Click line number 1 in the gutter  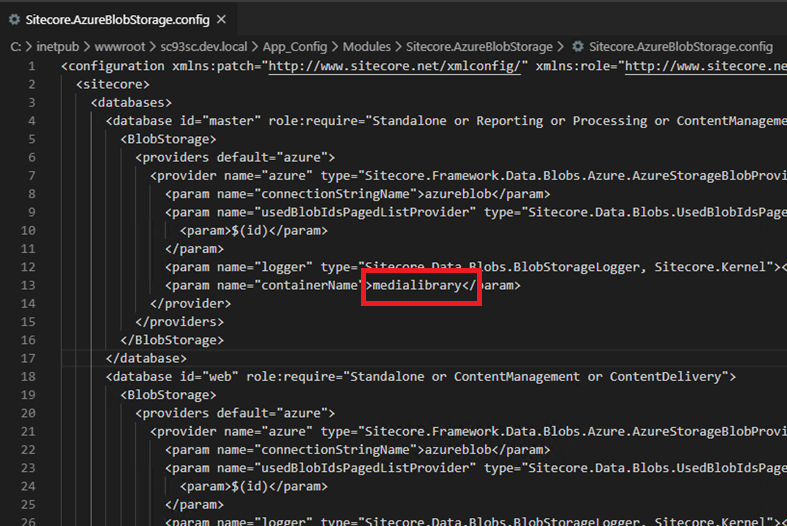(32, 66)
